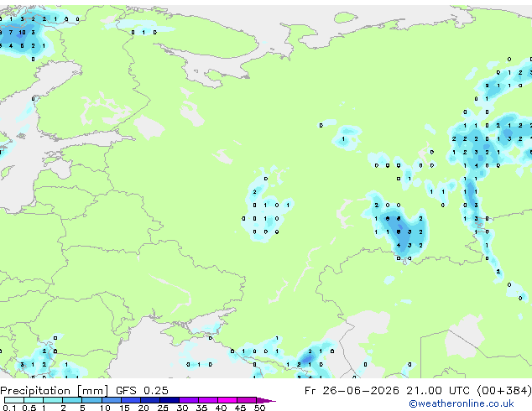Click the '0.1' legend scale label
This screenshot has height=411, width=532.
point(9,408)
